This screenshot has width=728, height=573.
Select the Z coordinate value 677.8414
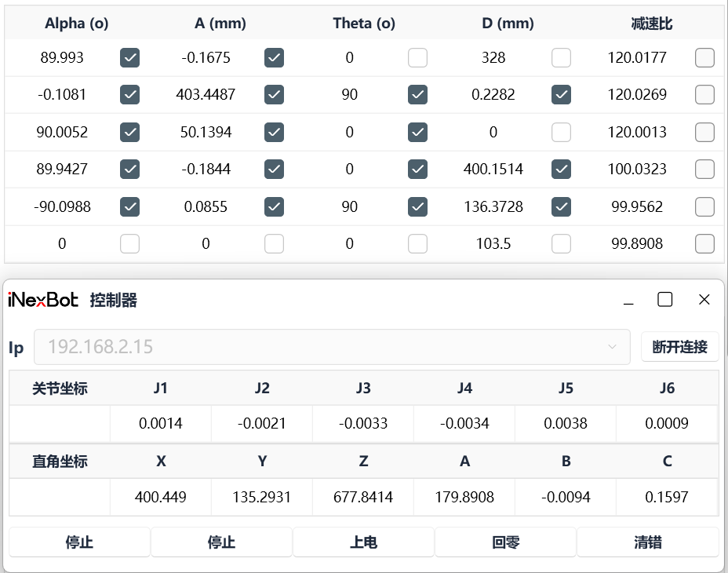point(363,497)
